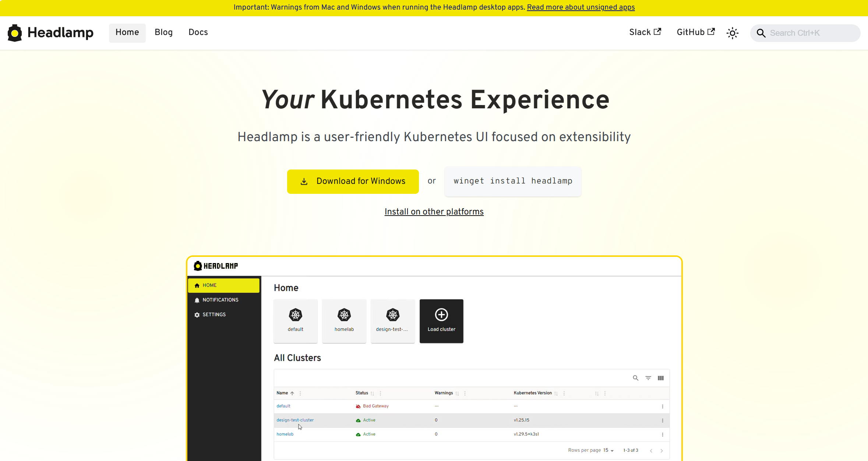Sort by the Status column arrows
The image size is (868, 461).
tap(373, 394)
